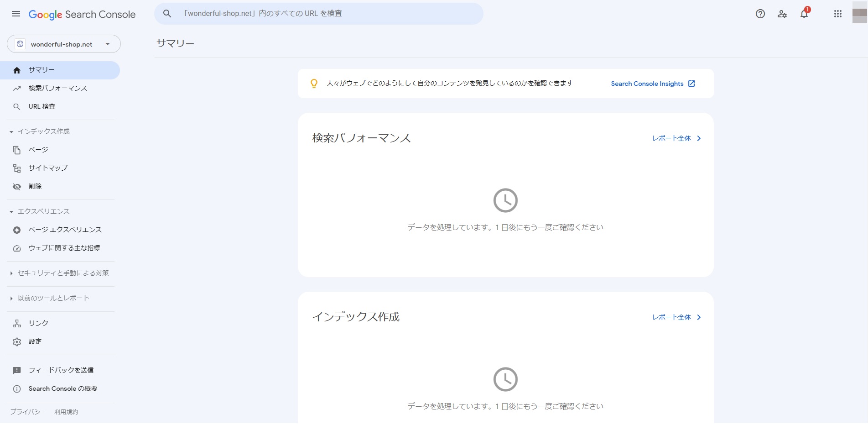Open 削除 removals in sidebar
Screen dimensions: 868x446
[x=35, y=186]
